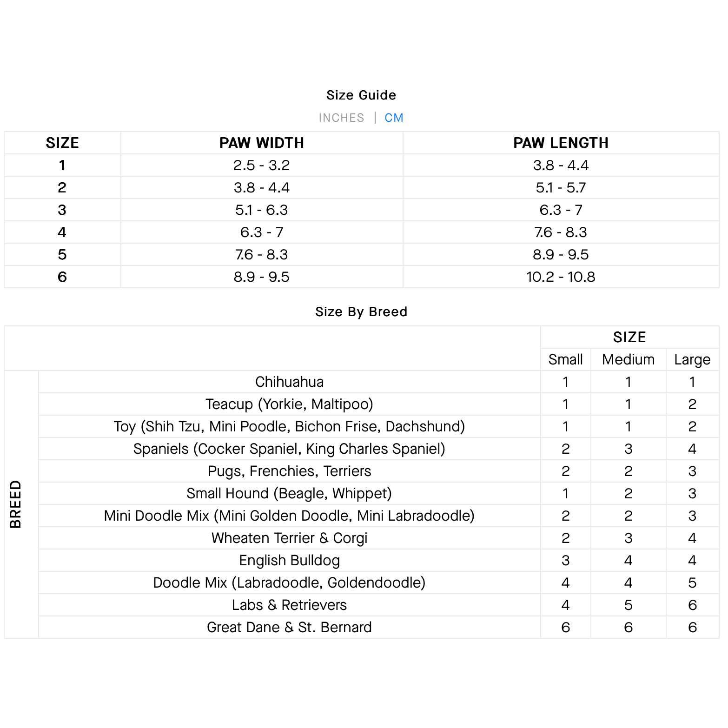
Task: Click Small Hound (Beagle, Whippet) row
Action: (289, 493)
